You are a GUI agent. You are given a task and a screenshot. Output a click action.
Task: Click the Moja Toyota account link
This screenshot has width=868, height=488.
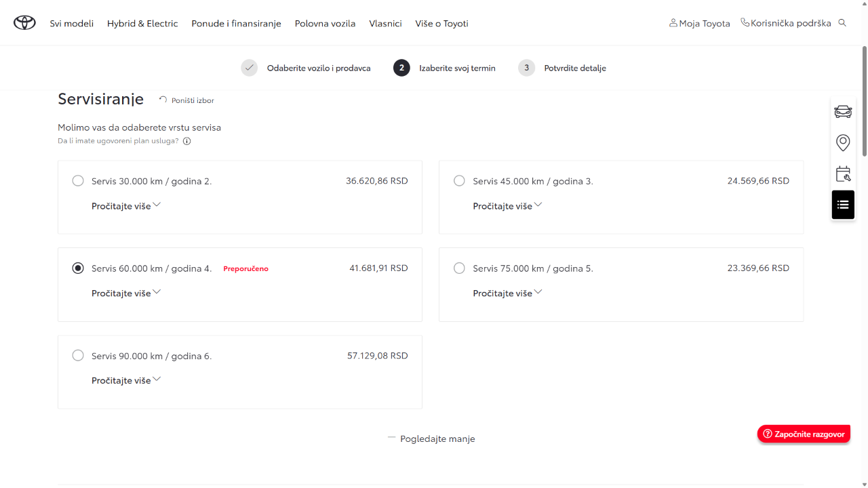point(699,23)
